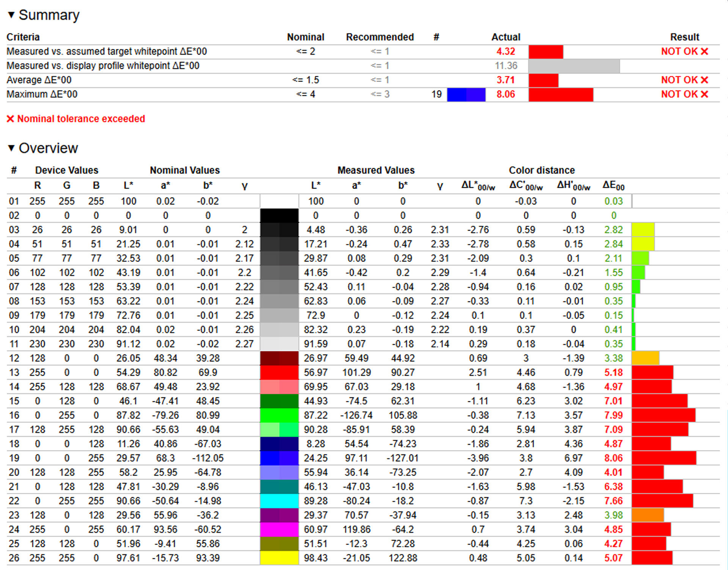Click the bright green swatch in row 16
Viewport: 728px width, 570px height.
pyautogui.click(x=279, y=416)
